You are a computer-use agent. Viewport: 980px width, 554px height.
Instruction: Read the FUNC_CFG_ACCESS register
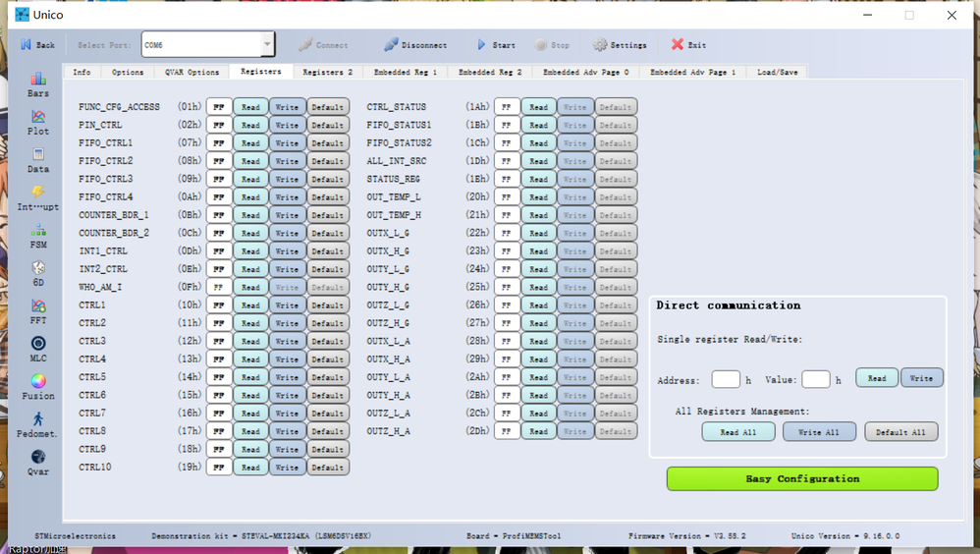(250, 107)
